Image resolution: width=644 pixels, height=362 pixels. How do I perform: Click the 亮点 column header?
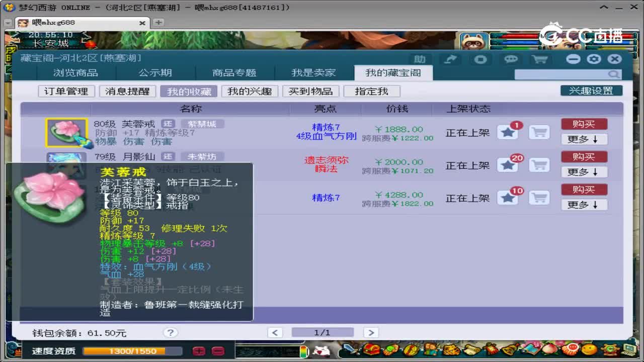point(326,109)
